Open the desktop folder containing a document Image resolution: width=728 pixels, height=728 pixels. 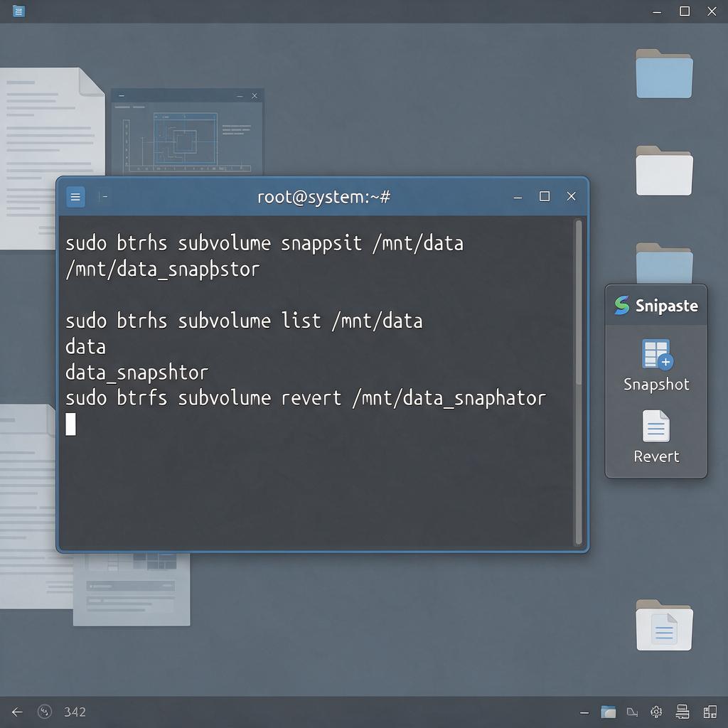tap(664, 625)
